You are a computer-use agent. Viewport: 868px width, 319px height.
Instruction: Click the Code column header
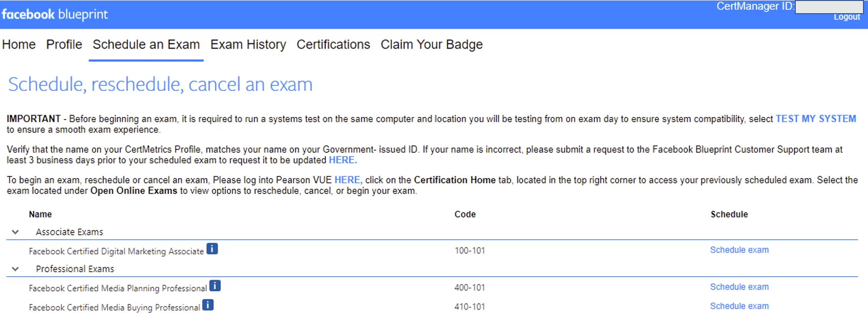(x=465, y=214)
